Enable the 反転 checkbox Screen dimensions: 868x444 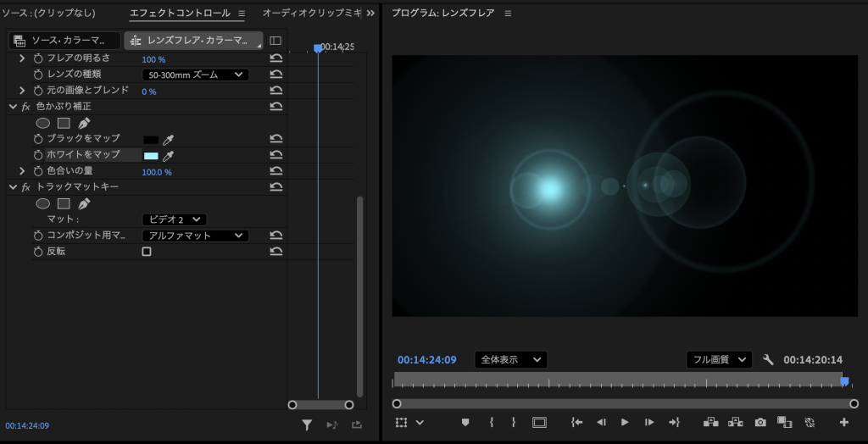click(147, 252)
